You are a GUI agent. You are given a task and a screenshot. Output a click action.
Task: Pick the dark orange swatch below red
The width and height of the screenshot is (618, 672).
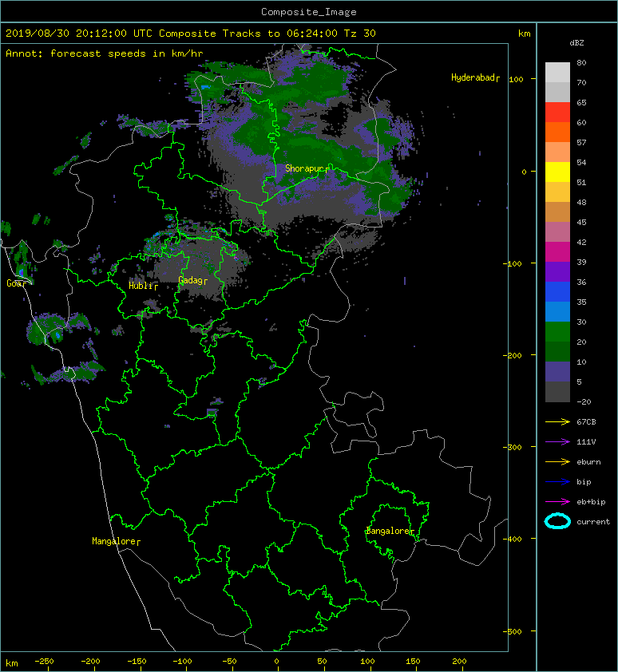coord(557,132)
